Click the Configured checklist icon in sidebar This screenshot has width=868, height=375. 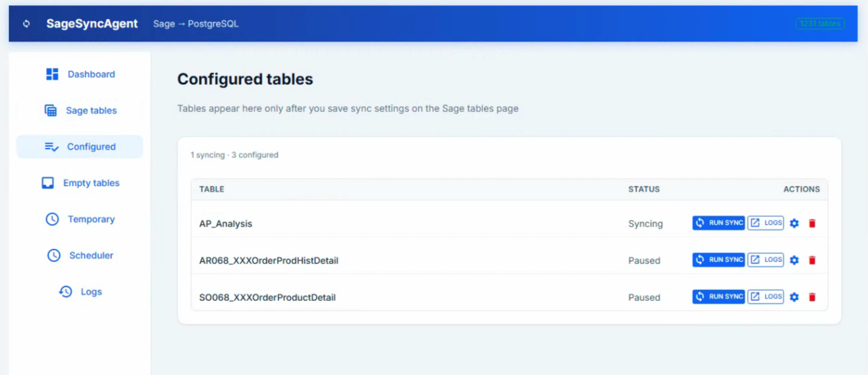coord(51,147)
